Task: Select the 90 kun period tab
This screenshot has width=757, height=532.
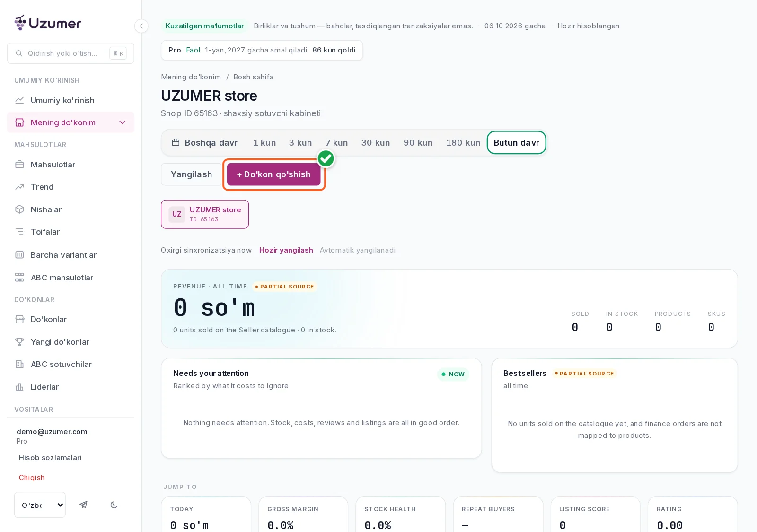Action: pyautogui.click(x=418, y=143)
